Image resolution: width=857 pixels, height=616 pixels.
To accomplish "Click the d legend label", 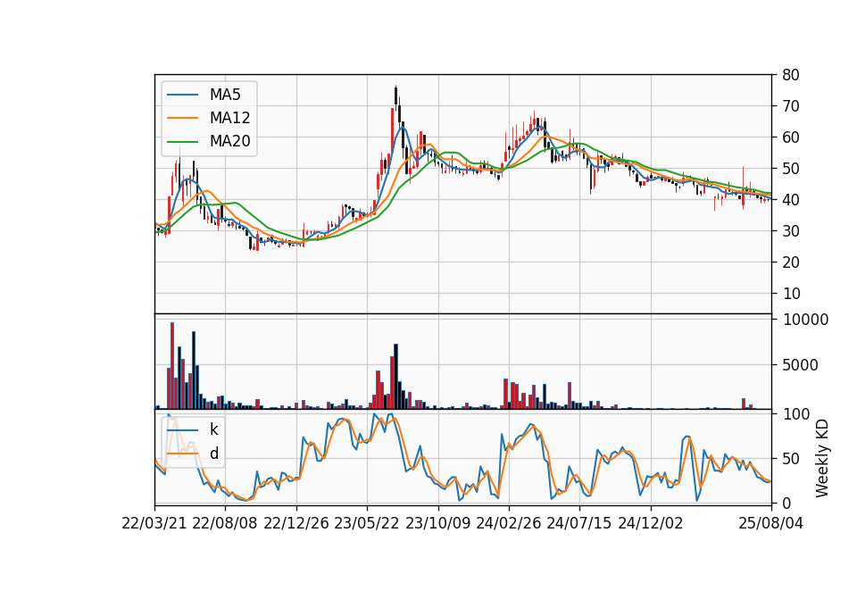I will click(x=213, y=454).
